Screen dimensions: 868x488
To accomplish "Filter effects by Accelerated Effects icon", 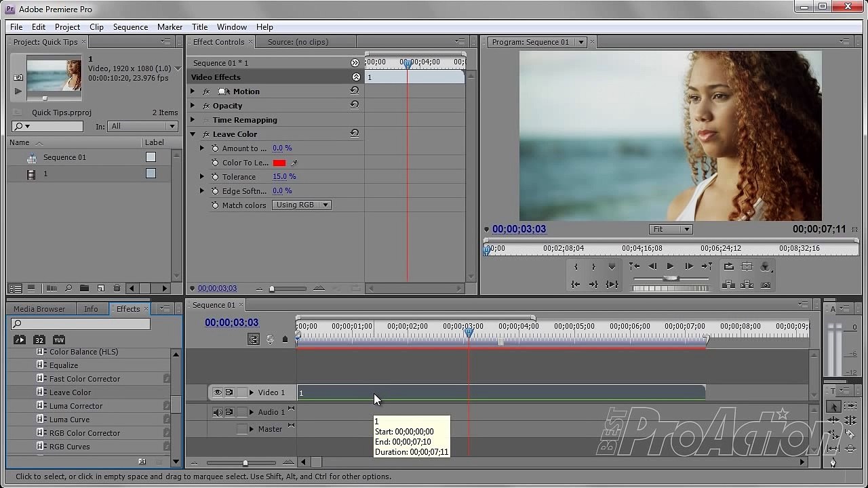I will 19,340.
